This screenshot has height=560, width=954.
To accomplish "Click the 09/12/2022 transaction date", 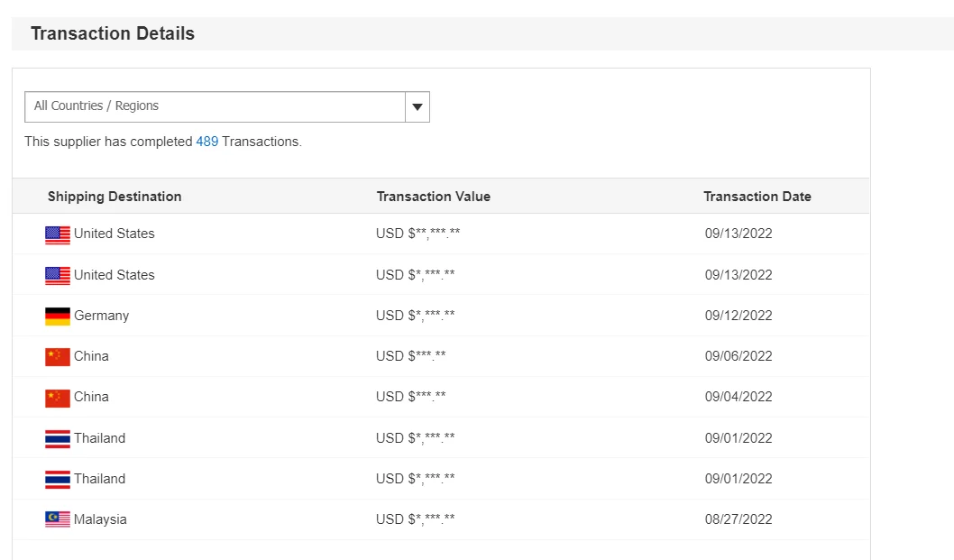I will (738, 316).
